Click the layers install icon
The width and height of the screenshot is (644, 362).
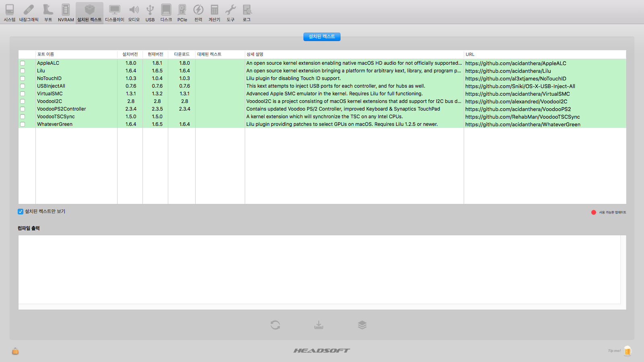click(362, 325)
